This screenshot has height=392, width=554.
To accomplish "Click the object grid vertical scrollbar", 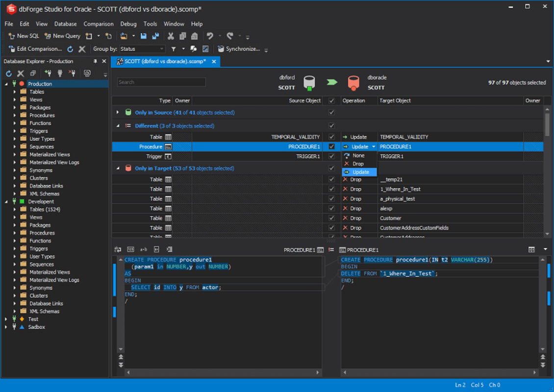I will pos(547,124).
